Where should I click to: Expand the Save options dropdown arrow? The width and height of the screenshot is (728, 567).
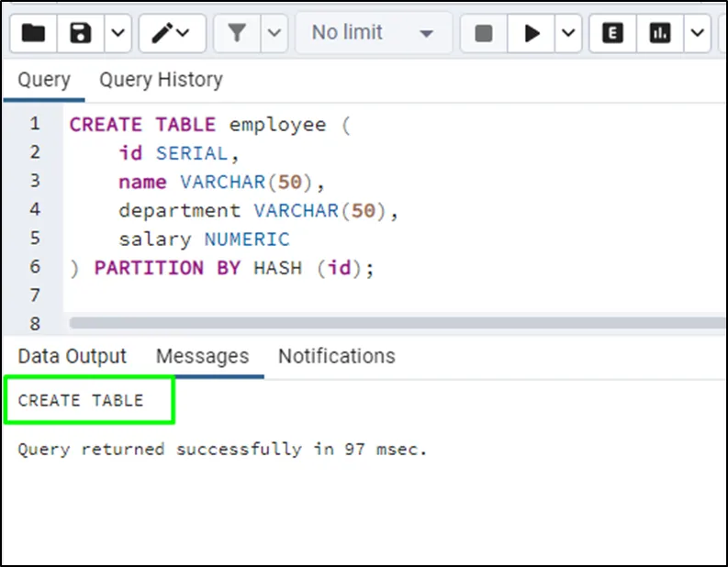coord(118,34)
